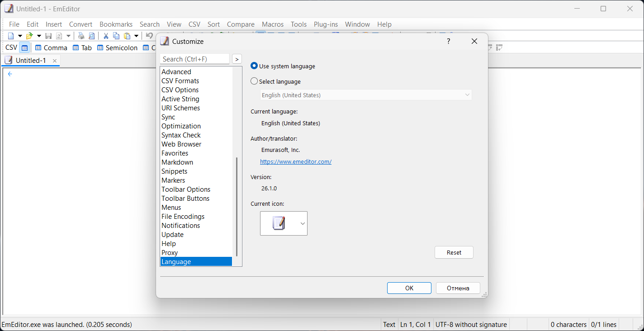Click the Отмена cancel button
The height and width of the screenshot is (331, 644).
(458, 288)
